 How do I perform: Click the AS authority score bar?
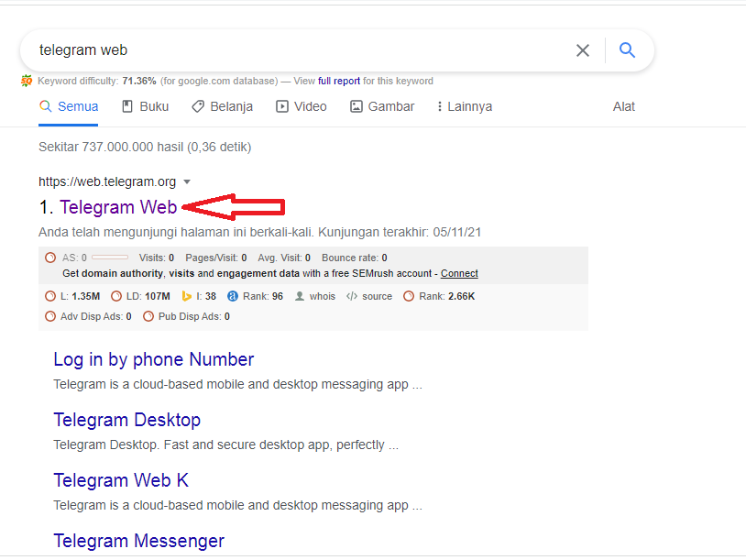[109, 258]
